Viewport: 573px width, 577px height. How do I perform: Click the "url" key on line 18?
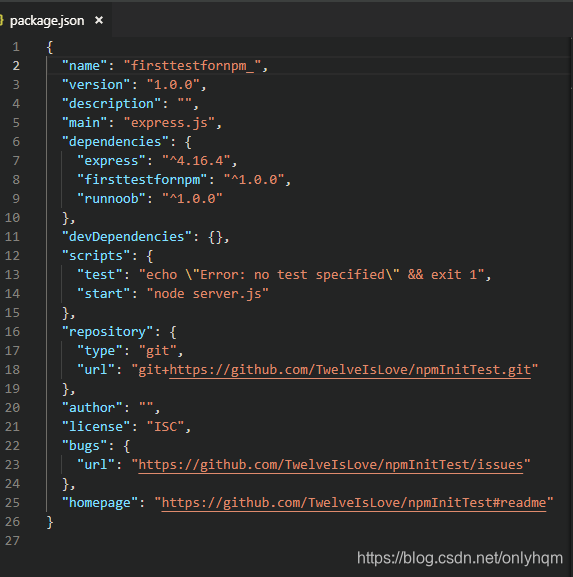[96, 369]
